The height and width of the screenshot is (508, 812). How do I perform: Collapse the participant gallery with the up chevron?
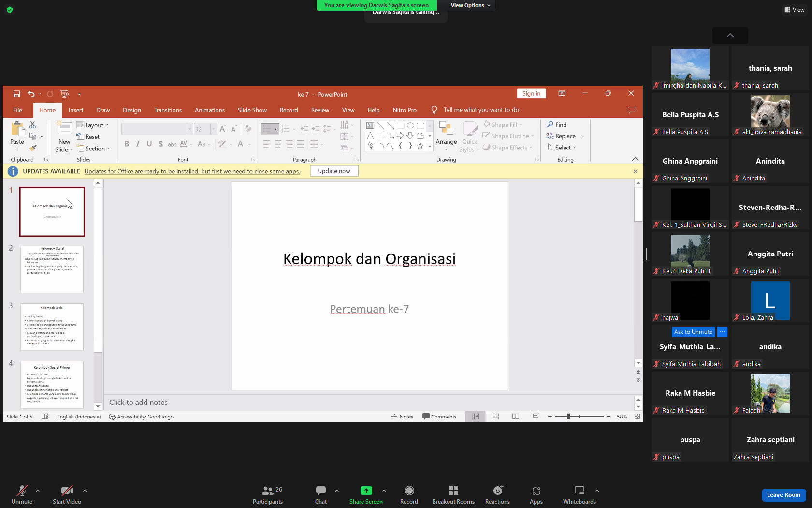point(730,35)
